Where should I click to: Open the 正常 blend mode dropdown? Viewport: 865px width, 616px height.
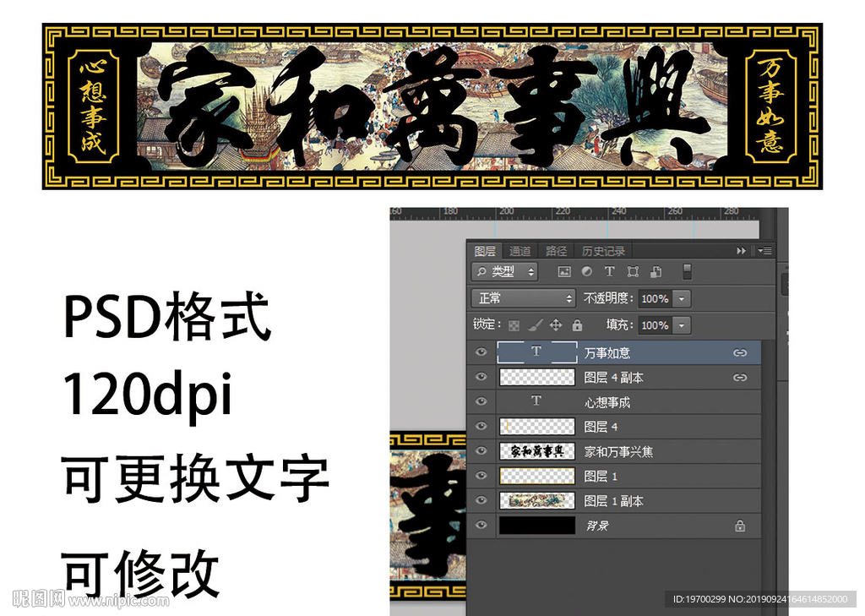523,298
